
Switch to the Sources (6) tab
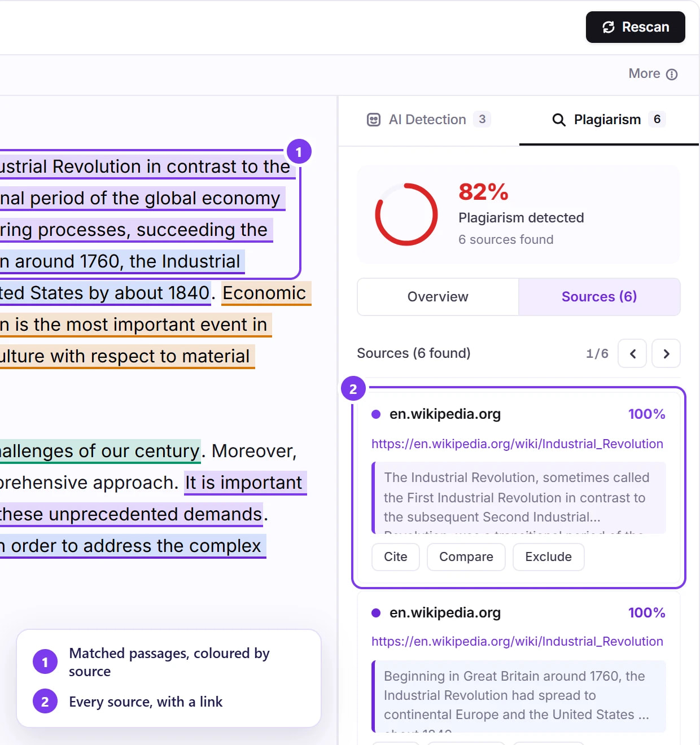click(599, 297)
